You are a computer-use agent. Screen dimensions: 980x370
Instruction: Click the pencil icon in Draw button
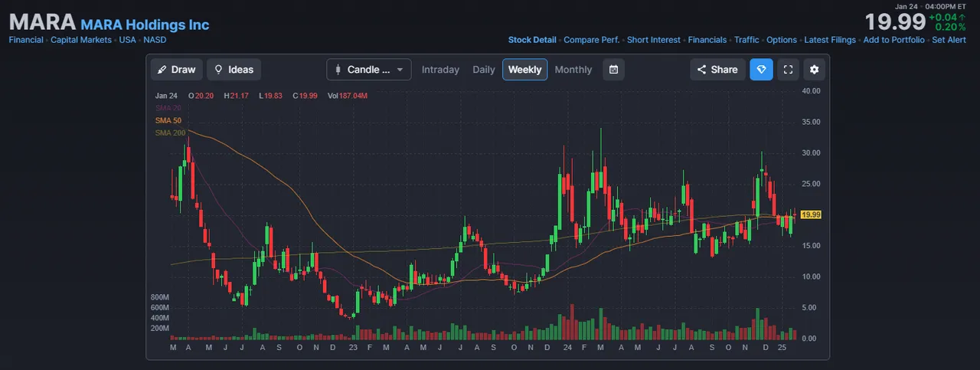[x=162, y=70]
